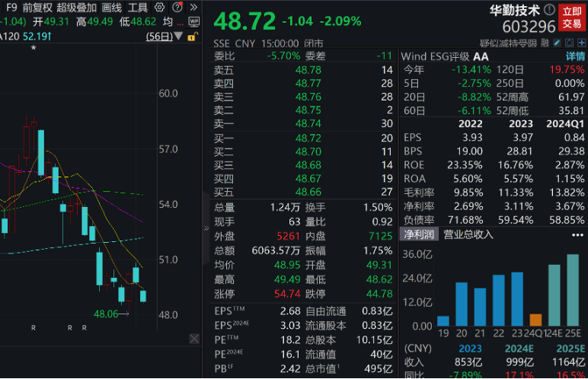
Task: Click the chart low label 48.06
Action: pyautogui.click(x=106, y=314)
